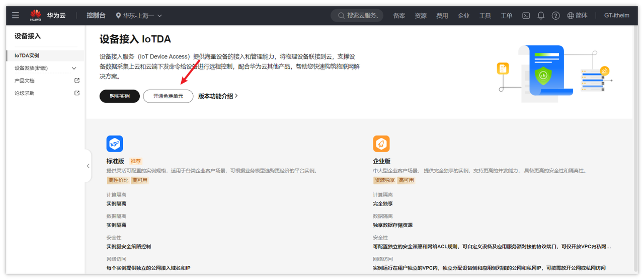Viewport: 644px width, 280px height.
Task: Open the region selector 华东-上海一
Action: pos(139,16)
